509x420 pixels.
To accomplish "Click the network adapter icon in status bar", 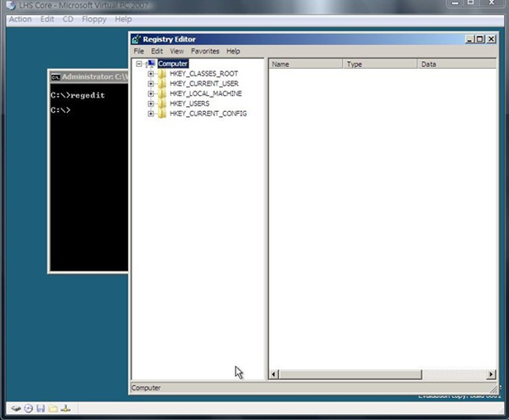I will 65,408.
